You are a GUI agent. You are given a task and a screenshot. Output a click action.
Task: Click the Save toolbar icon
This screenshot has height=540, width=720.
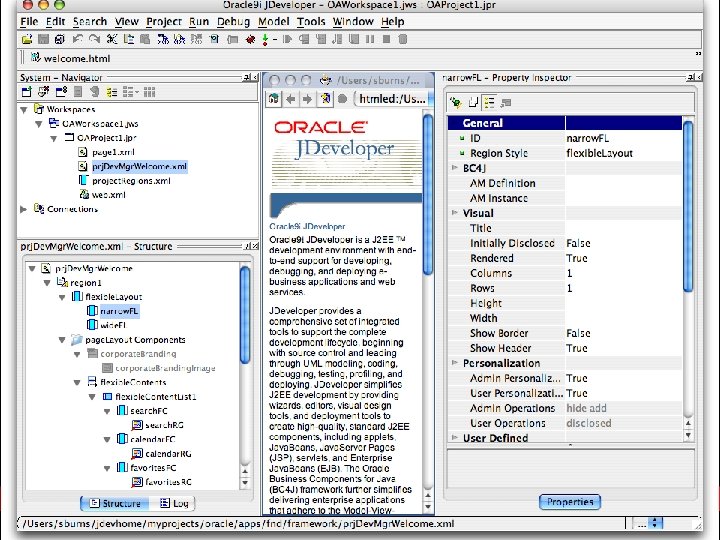(43, 39)
